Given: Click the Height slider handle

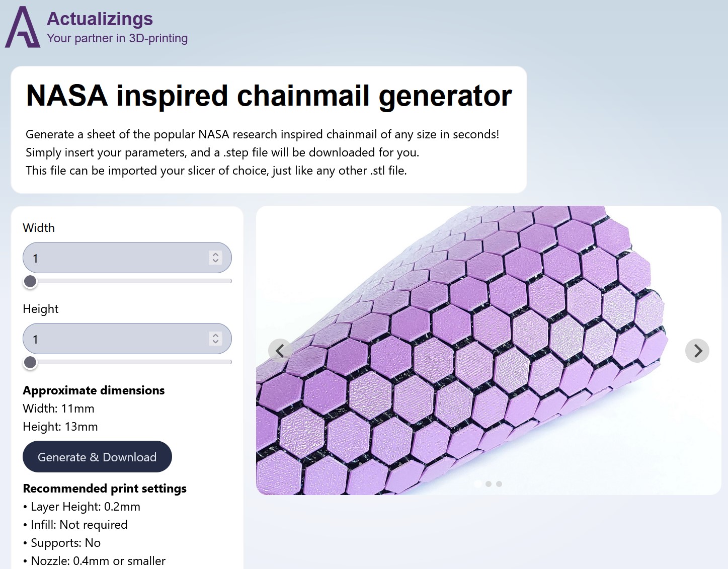Looking at the screenshot, I should point(30,362).
